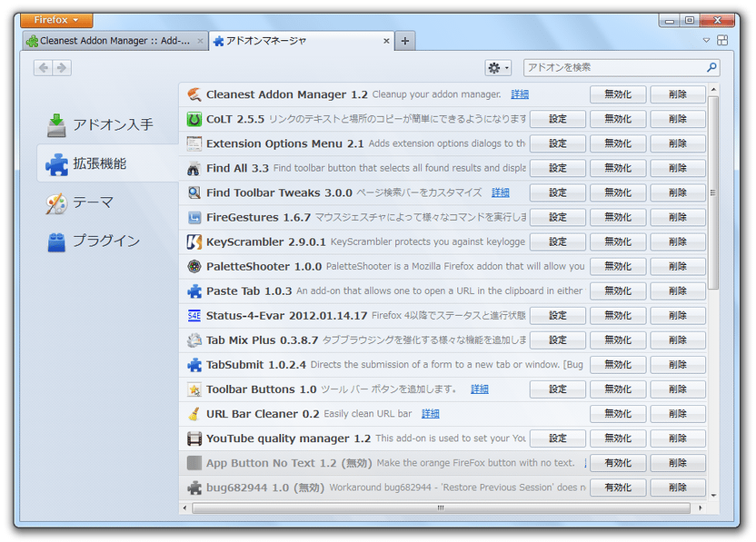The width and height of the screenshot is (756, 542).
Task: Click the horizontal scroll right arrow
Action: pyautogui.click(x=700, y=508)
